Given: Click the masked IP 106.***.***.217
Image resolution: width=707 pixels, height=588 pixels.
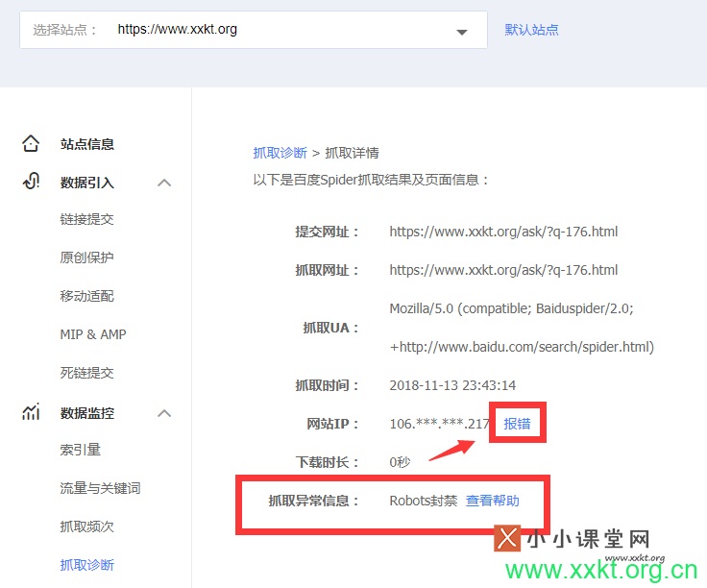Looking at the screenshot, I should [440, 424].
